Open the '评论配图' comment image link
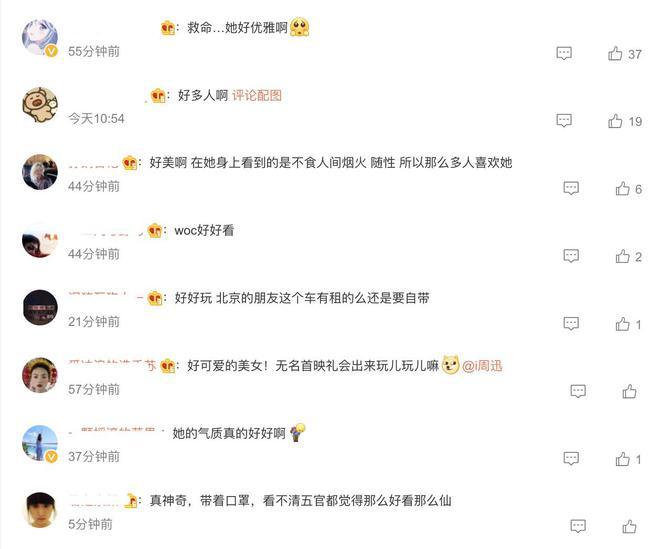Viewport: 660px width, 549px height. [257, 96]
